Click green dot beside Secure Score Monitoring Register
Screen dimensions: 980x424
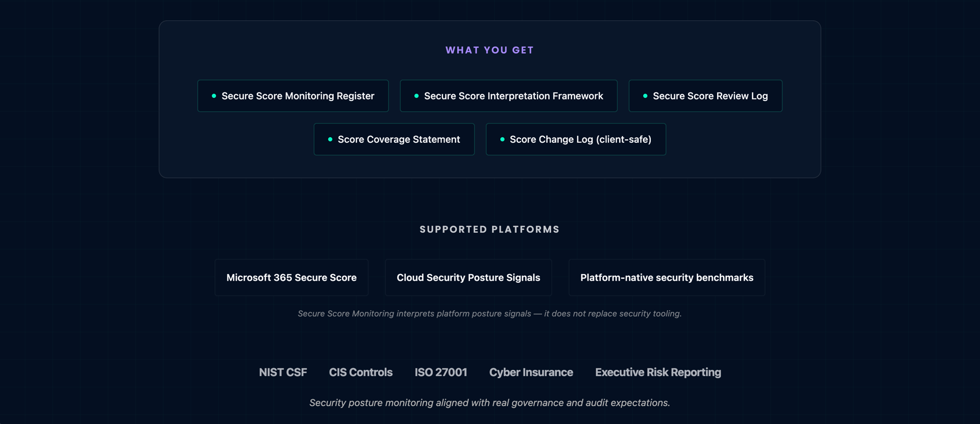tap(214, 96)
